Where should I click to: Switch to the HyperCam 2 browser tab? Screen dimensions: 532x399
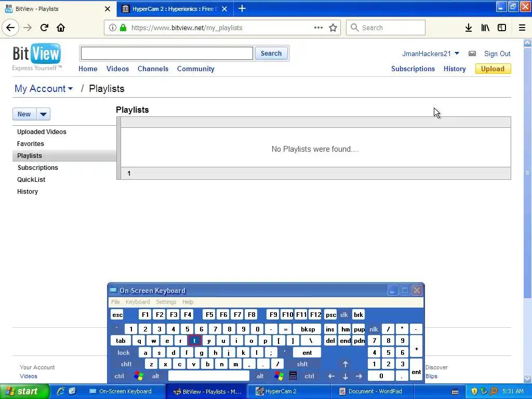click(x=175, y=9)
